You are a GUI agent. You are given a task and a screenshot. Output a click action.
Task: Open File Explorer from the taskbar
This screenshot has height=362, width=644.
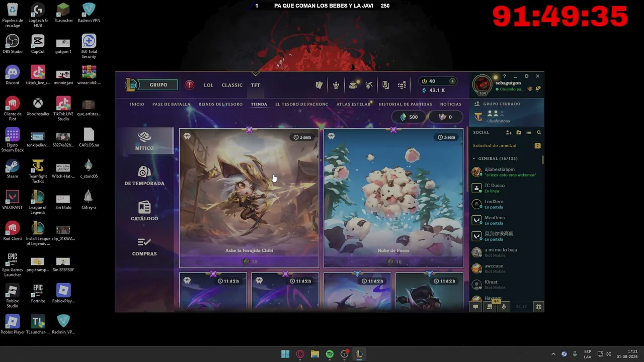coord(315,354)
